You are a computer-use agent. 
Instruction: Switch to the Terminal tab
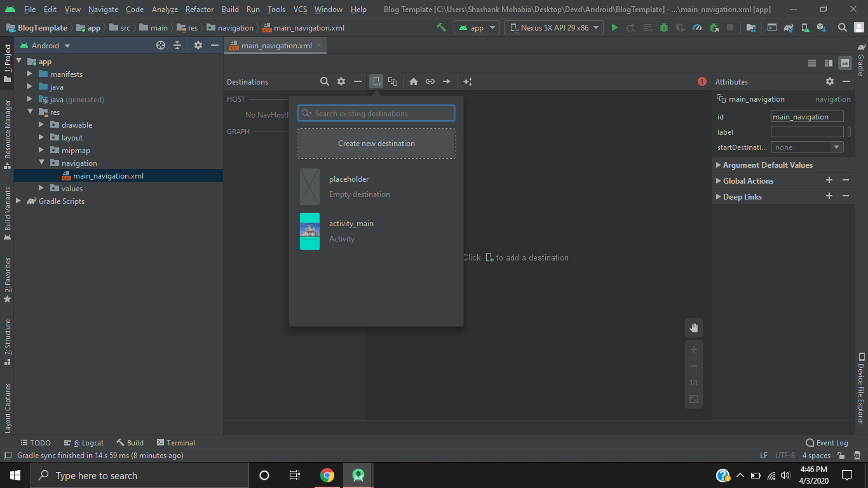tap(176, 442)
